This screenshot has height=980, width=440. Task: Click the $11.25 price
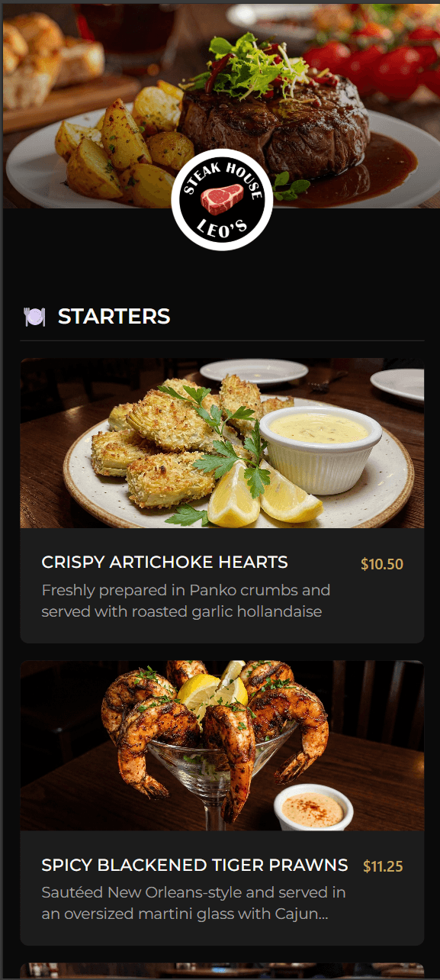click(383, 866)
